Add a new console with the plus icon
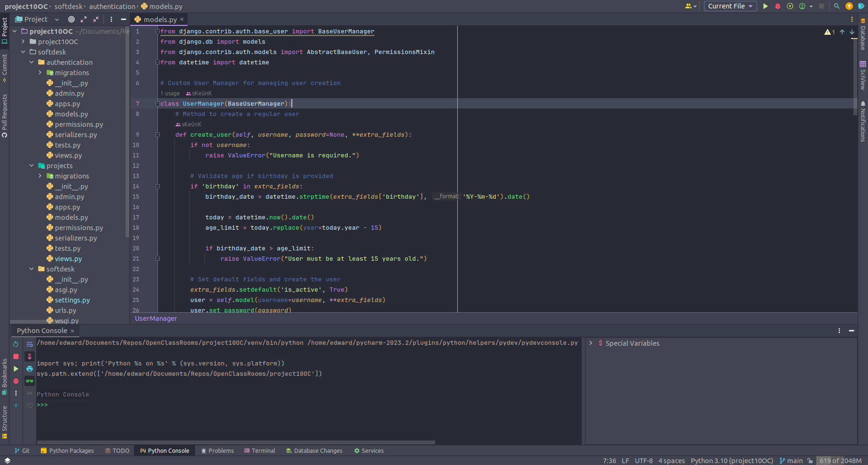 [16, 405]
